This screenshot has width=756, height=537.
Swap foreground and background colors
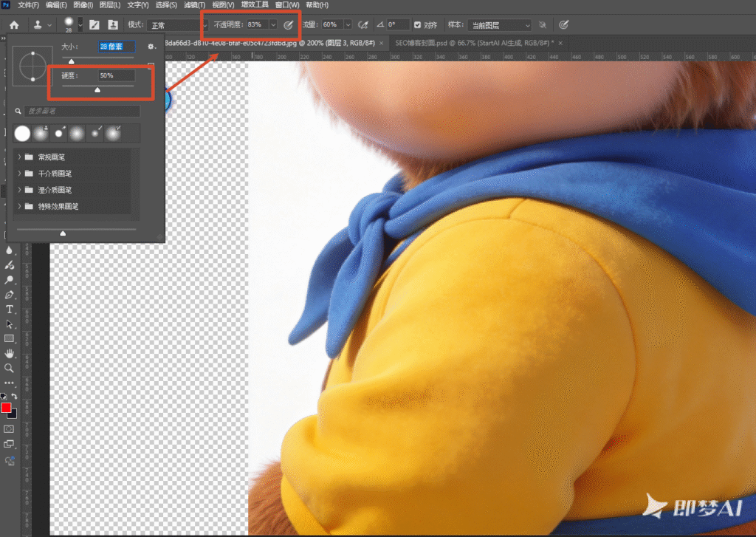tap(15, 396)
